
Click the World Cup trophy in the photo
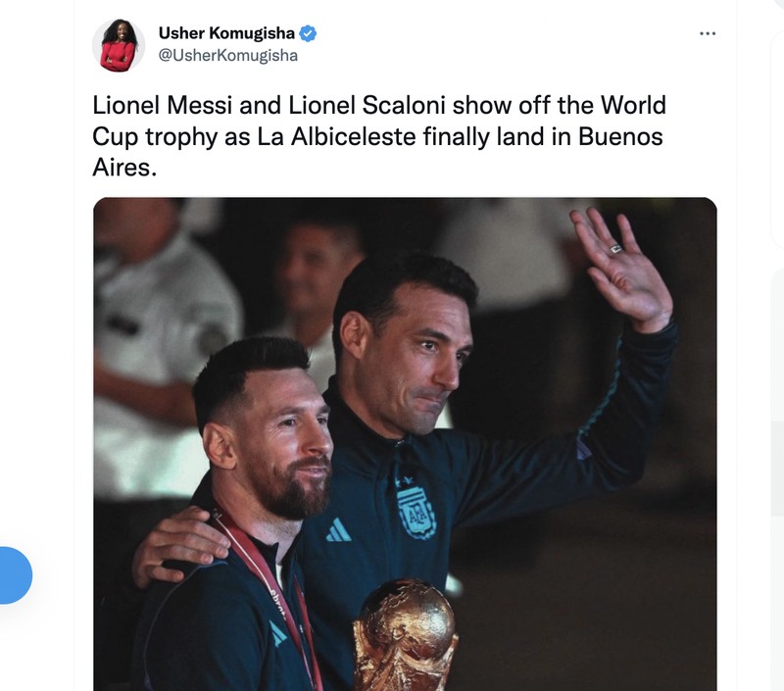point(405,635)
